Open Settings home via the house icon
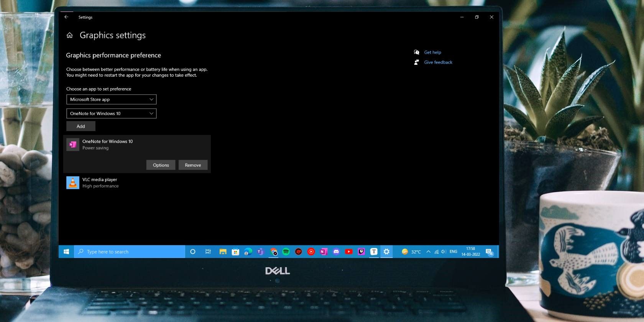Screen dimensions: 644x322 (x=69, y=35)
